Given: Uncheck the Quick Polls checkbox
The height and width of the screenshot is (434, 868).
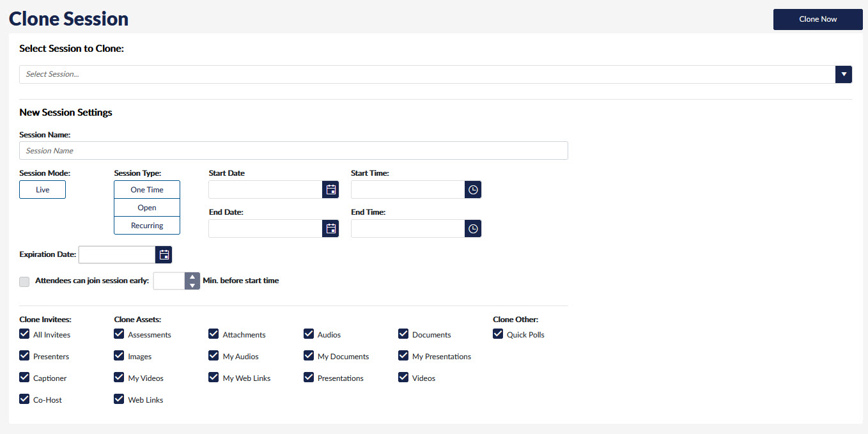Looking at the screenshot, I should click(498, 334).
